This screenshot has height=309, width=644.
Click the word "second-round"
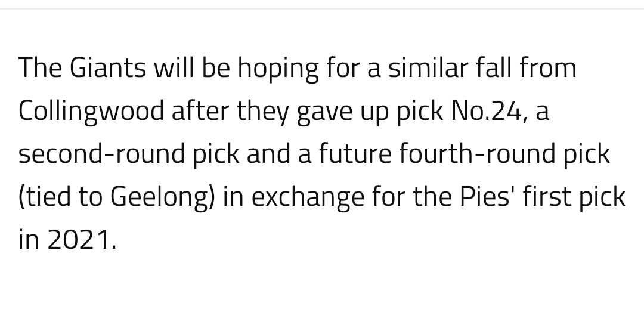pyautogui.click(x=102, y=154)
